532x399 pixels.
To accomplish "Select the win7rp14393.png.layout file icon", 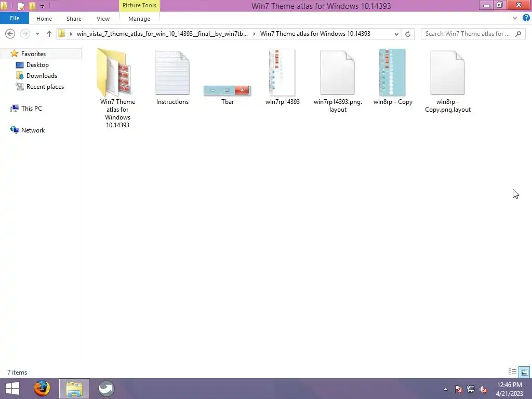I will 338,73.
